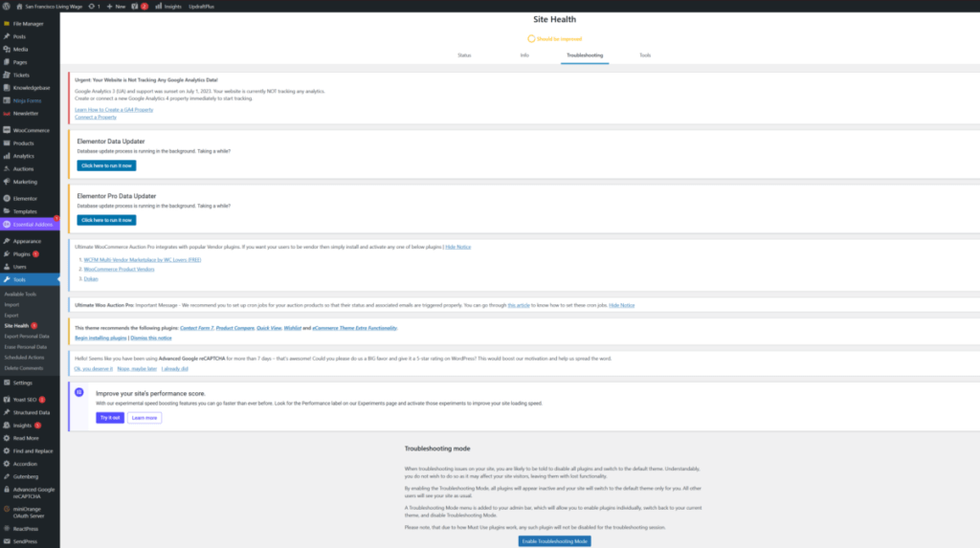The height and width of the screenshot is (548, 980).
Task: Click the Elementor icon in sidebar
Action: pos(7,199)
